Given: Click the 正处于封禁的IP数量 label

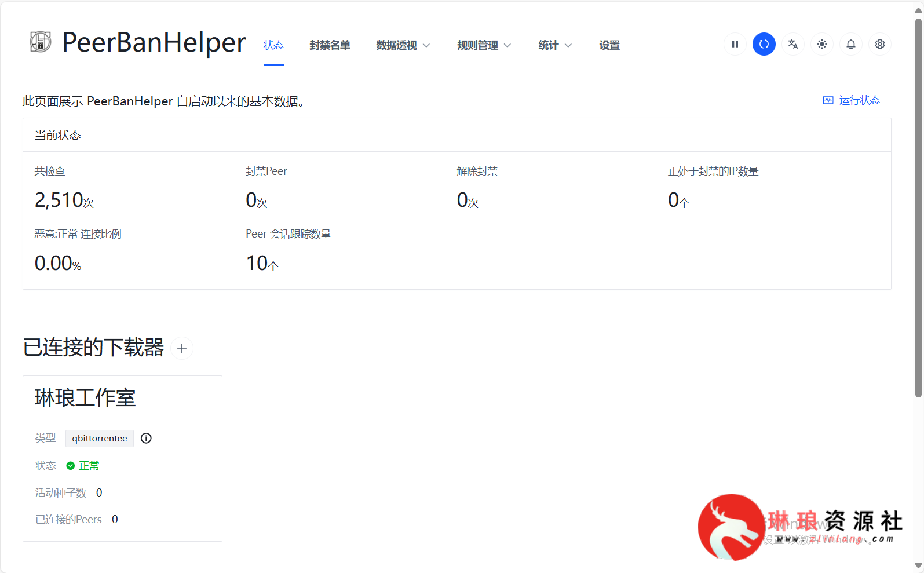Looking at the screenshot, I should point(713,171).
